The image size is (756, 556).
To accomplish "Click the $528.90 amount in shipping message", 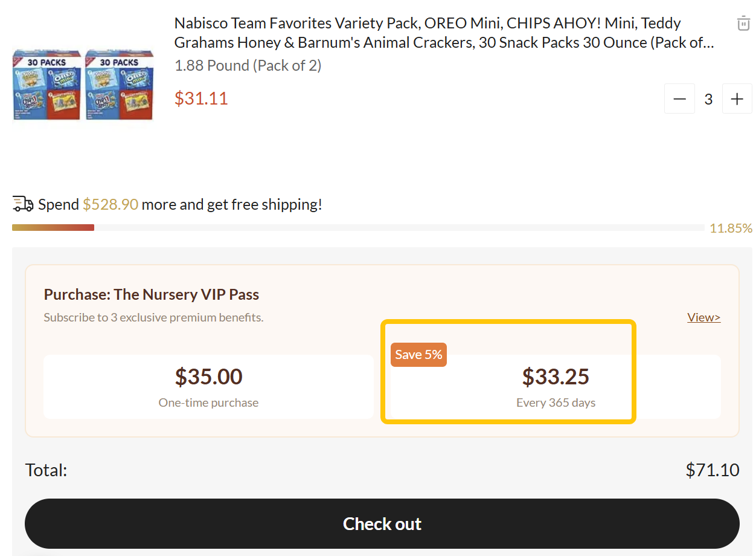I will [111, 204].
